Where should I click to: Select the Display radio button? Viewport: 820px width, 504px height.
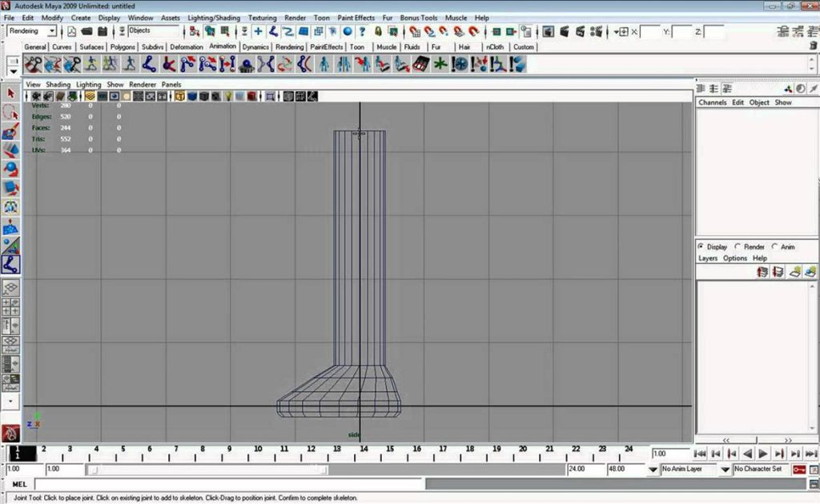tap(701, 246)
